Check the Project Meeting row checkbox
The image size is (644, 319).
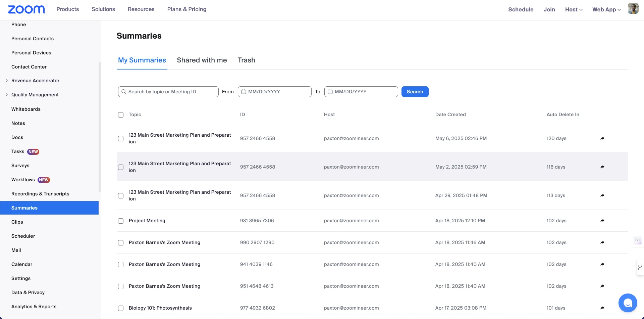[121, 221]
